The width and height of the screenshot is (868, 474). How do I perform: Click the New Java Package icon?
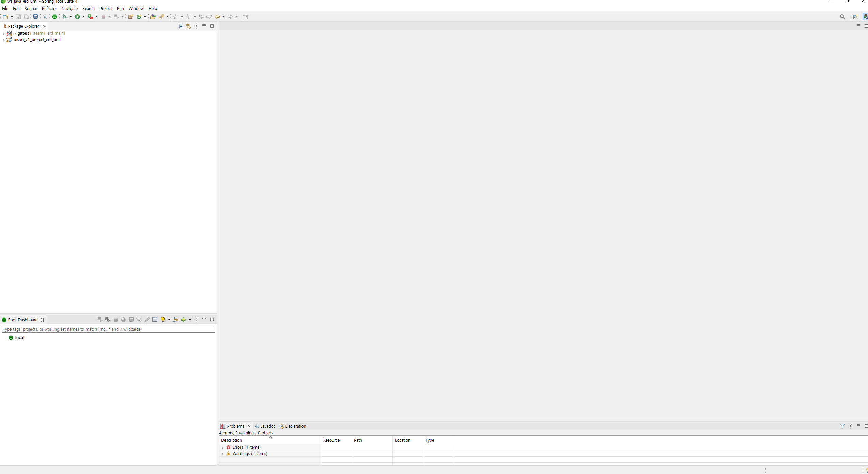(x=130, y=17)
